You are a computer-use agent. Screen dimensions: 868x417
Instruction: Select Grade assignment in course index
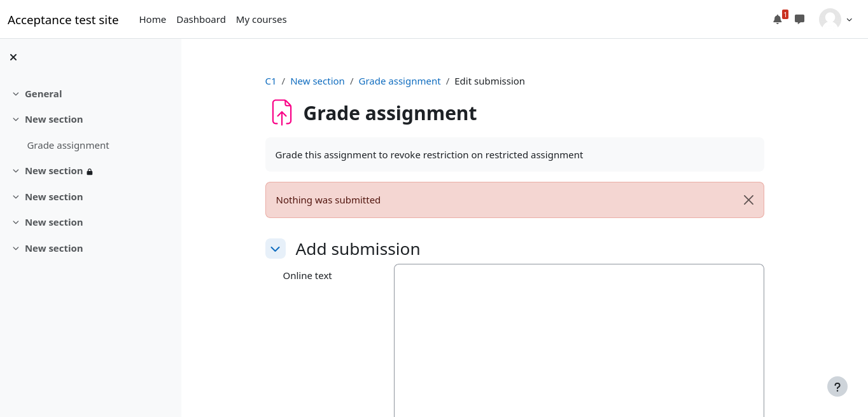[x=68, y=146]
